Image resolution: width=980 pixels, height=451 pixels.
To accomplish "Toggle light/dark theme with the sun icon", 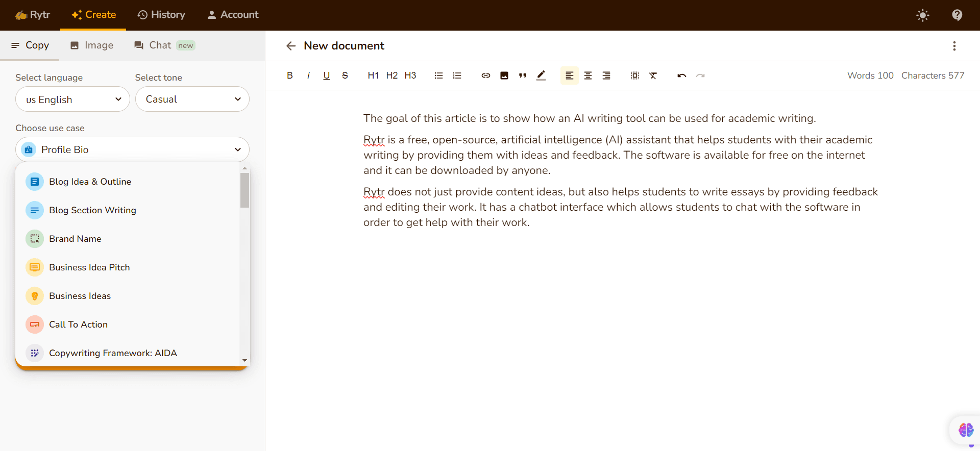I will (x=922, y=15).
